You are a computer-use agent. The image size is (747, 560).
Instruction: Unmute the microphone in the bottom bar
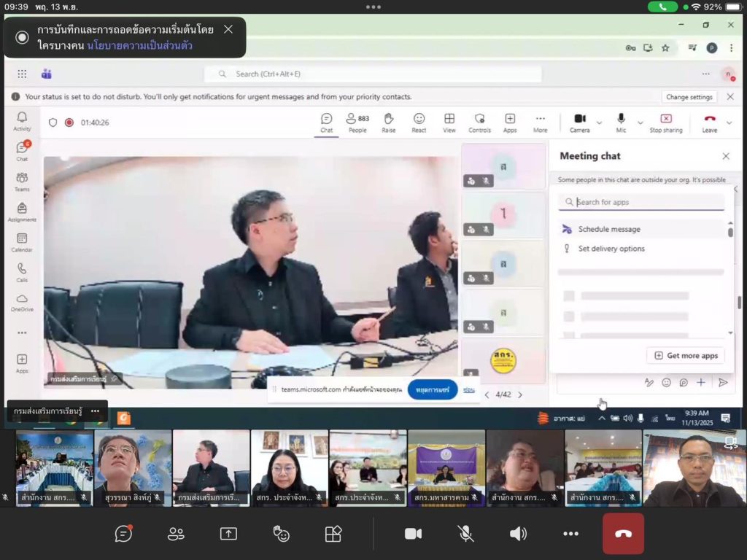[465, 534]
